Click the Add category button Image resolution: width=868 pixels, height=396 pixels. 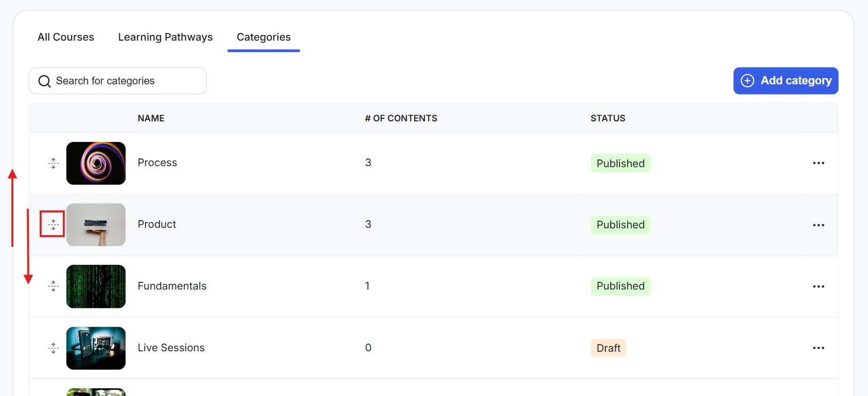pos(786,81)
